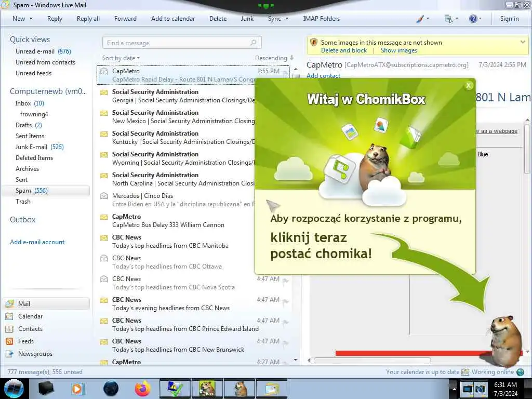Click Sign in
The width and height of the screenshot is (532, 399).
(x=509, y=19)
